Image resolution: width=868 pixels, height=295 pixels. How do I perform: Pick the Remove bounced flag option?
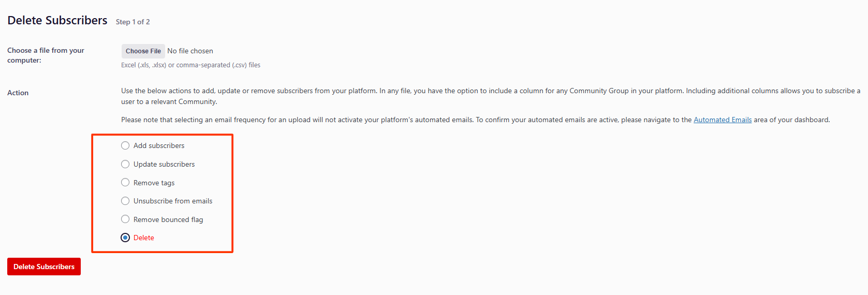click(x=125, y=219)
